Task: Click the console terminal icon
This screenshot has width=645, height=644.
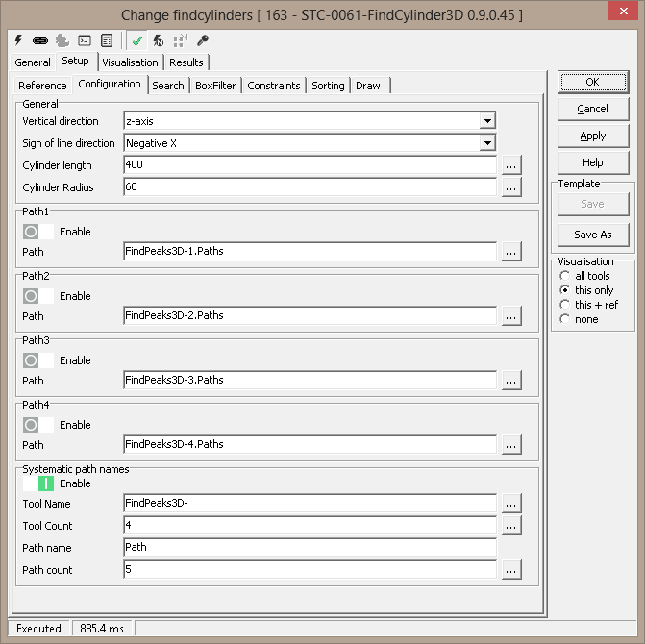Action: [85, 41]
